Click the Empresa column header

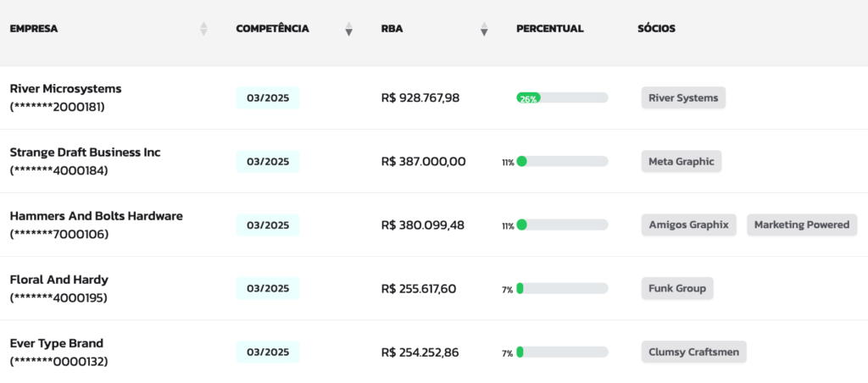34,29
